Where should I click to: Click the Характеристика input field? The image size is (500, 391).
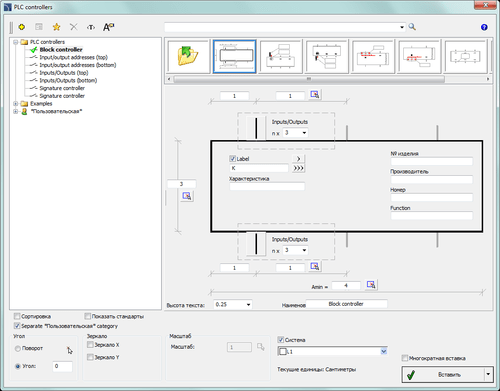[x=267, y=186]
